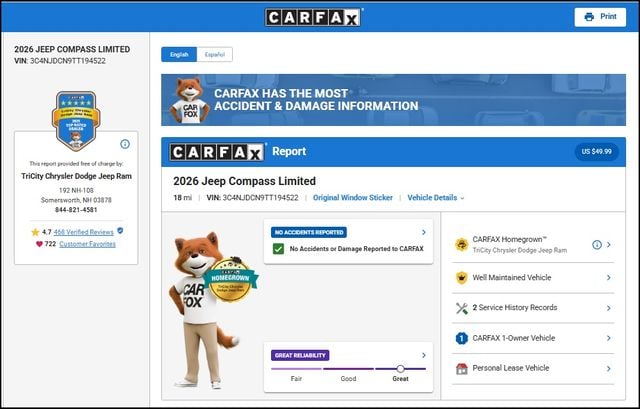Click the info icon in dealer card

[x=125, y=144]
